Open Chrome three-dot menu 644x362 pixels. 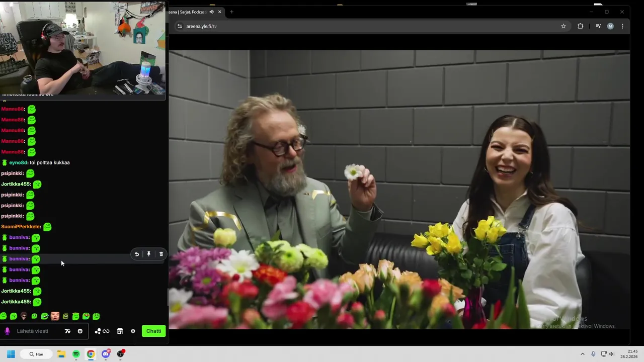point(622,26)
